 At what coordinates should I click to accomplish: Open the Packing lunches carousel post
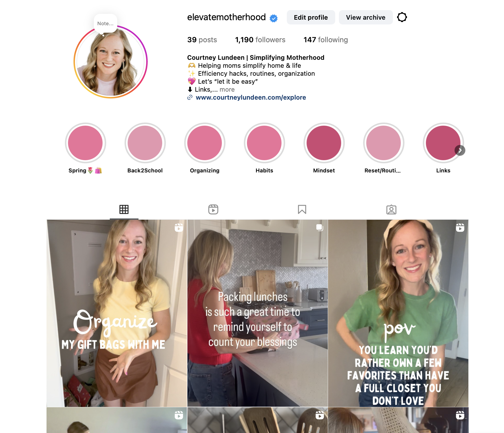pos(257,313)
